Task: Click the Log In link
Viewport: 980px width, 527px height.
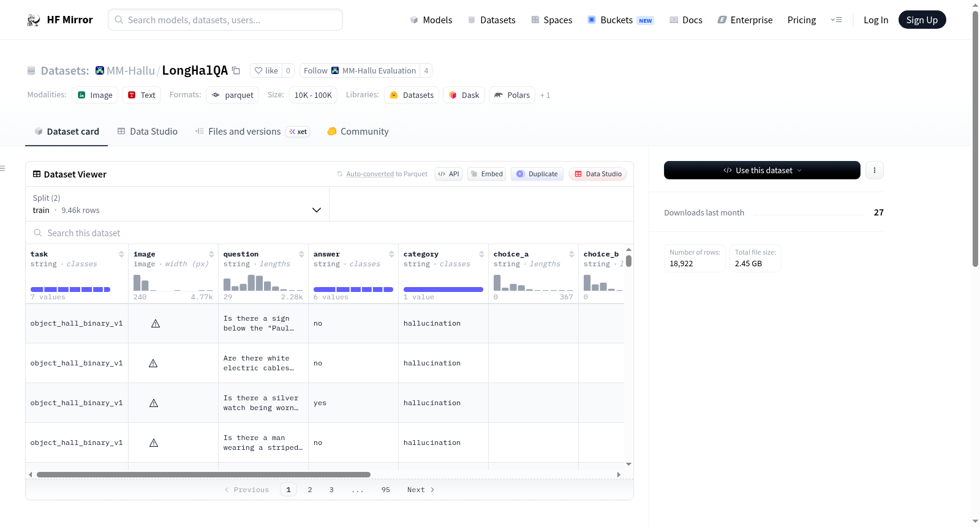Action: click(x=876, y=20)
